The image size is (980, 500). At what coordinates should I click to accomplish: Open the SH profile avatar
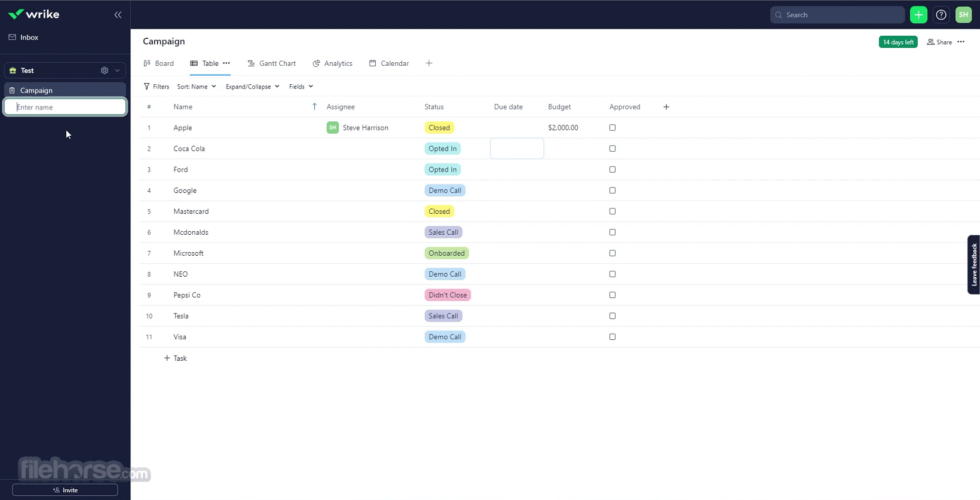click(x=964, y=15)
